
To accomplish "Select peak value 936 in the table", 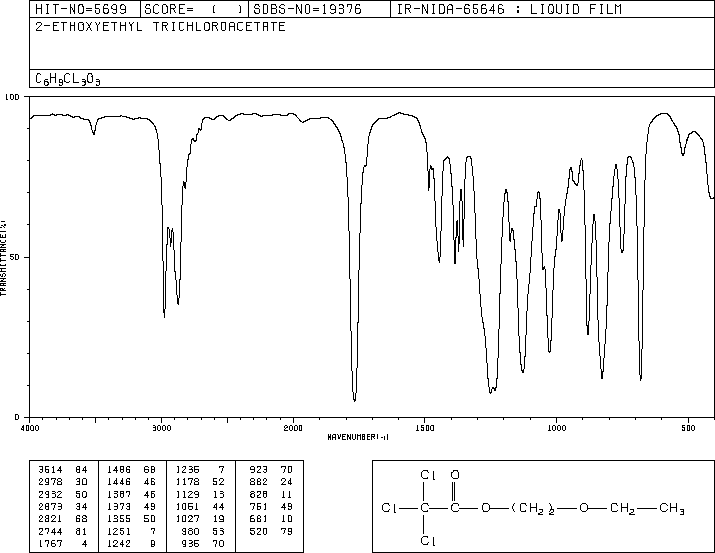I will (191, 543).
